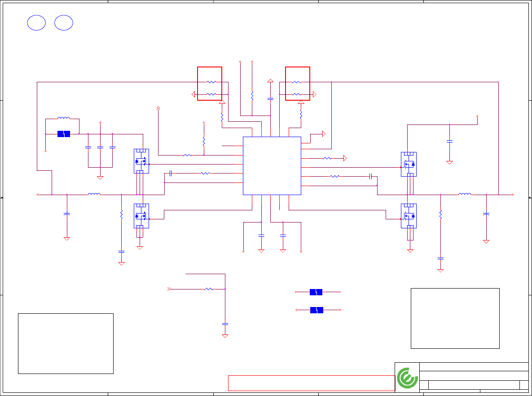Select the polarized capacitor on the far right
The height and width of the screenshot is (396, 532).
click(x=486, y=214)
